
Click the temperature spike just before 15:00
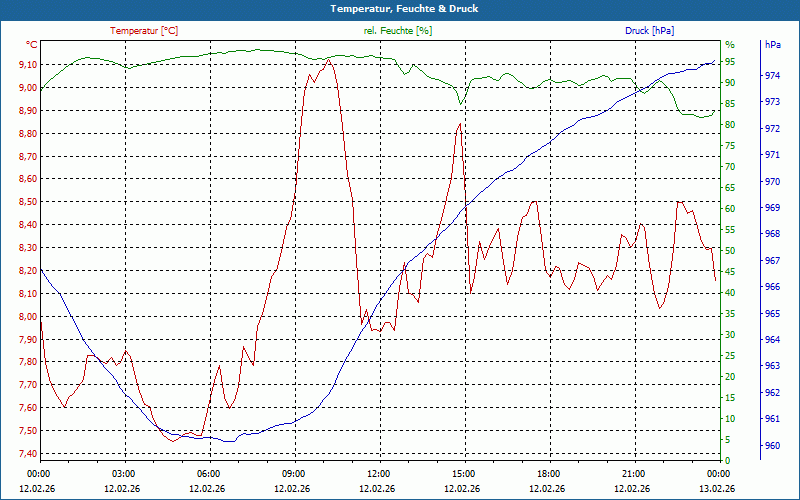[460, 124]
